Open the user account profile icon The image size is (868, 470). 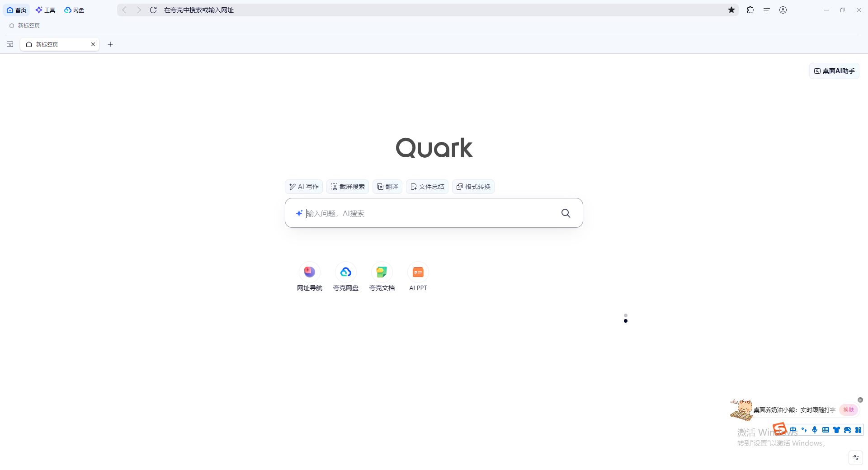783,10
